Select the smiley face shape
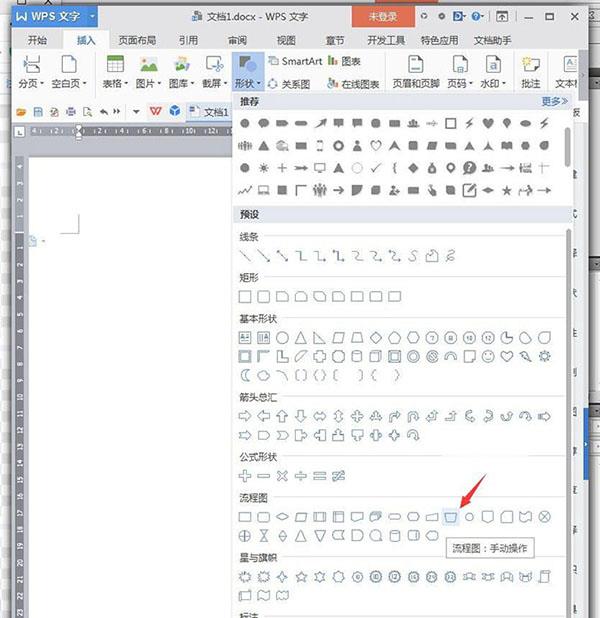Screen dimensions: 600x618 pyautogui.click(x=488, y=356)
